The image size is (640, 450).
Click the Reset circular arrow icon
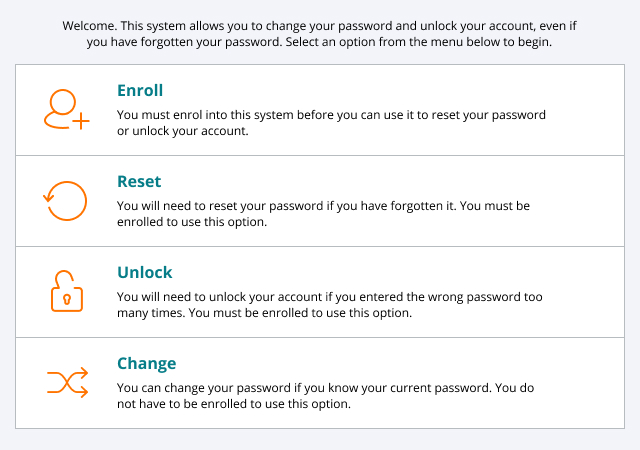[x=65, y=201]
